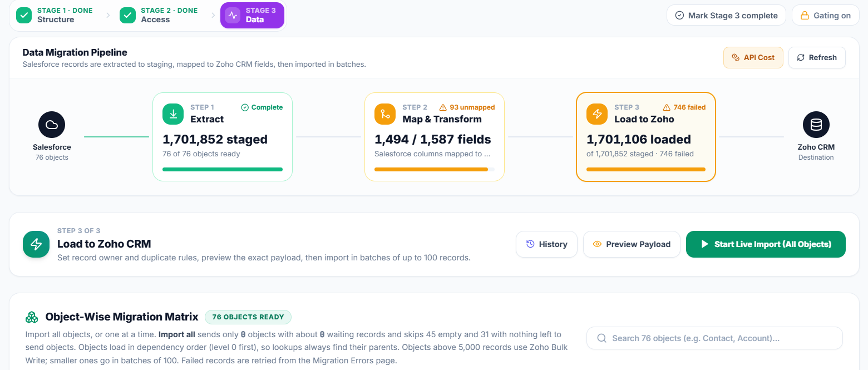Click chevron between Stage 2 and Stage 3

213,16
